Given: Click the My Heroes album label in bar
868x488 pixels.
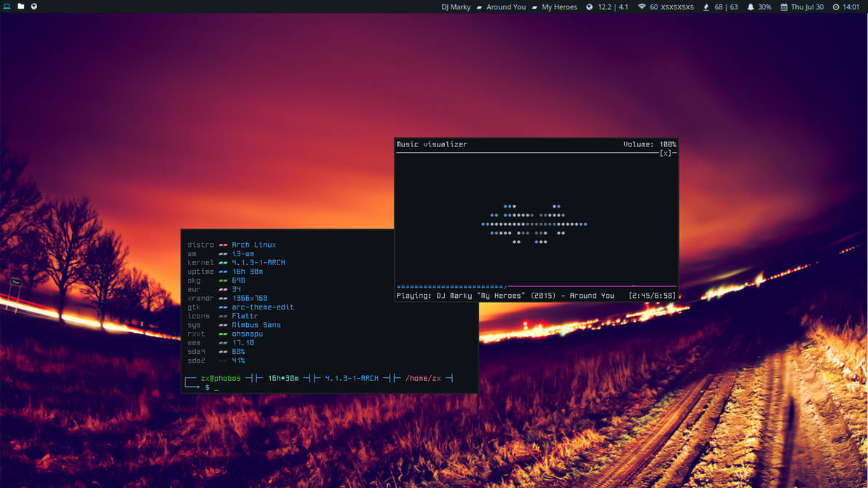Looking at the screenshot, I should (x=559, y=7).
